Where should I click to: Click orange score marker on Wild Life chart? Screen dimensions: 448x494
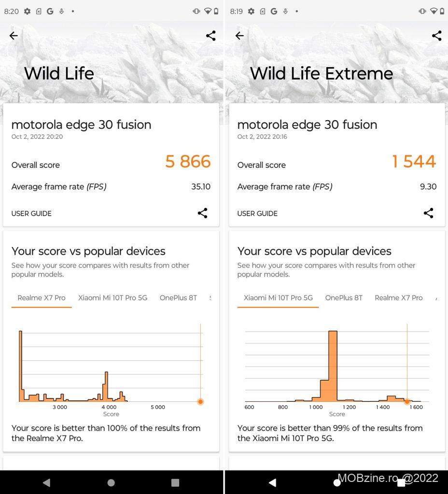click(x=200, y=401)
